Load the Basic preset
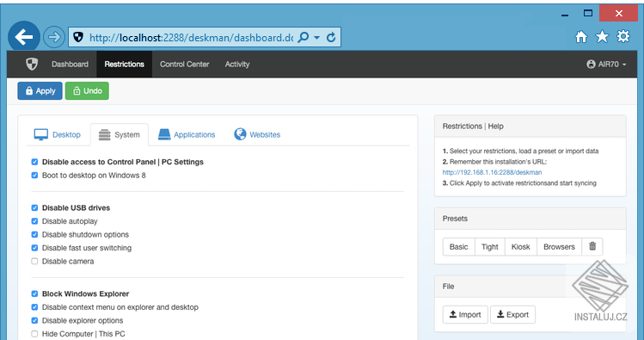The image size is (644, 340). (459, 247)
